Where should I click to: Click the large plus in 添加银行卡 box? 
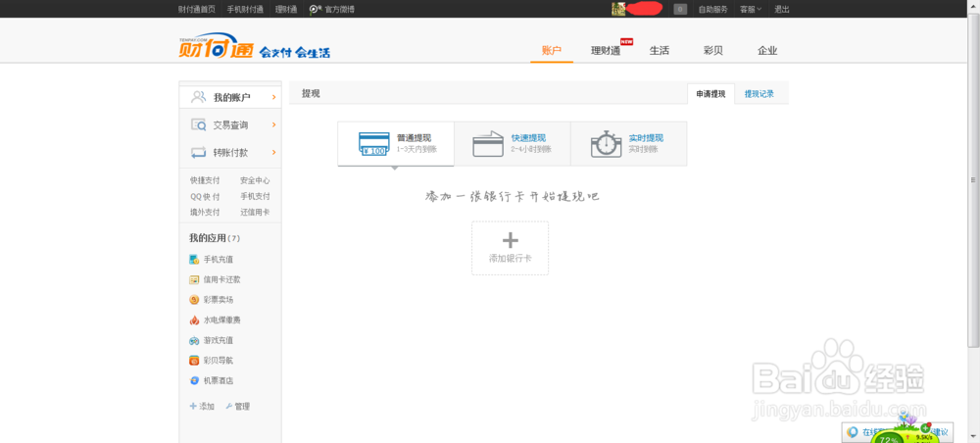point(511,240)
